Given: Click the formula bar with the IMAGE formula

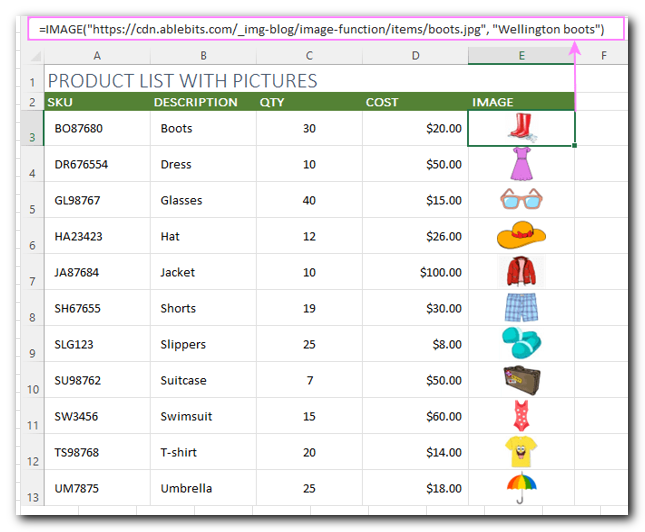Looking at the screenshot, I should point(326,29).
